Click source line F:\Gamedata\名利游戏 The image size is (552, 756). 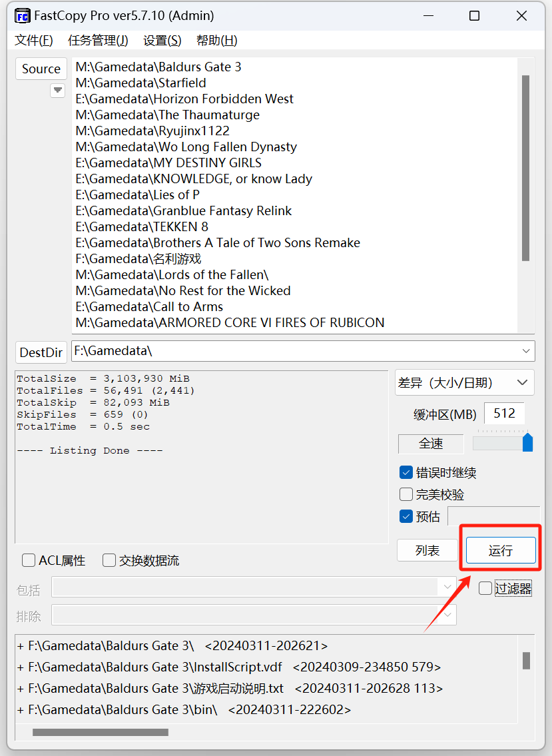[138, 258]
